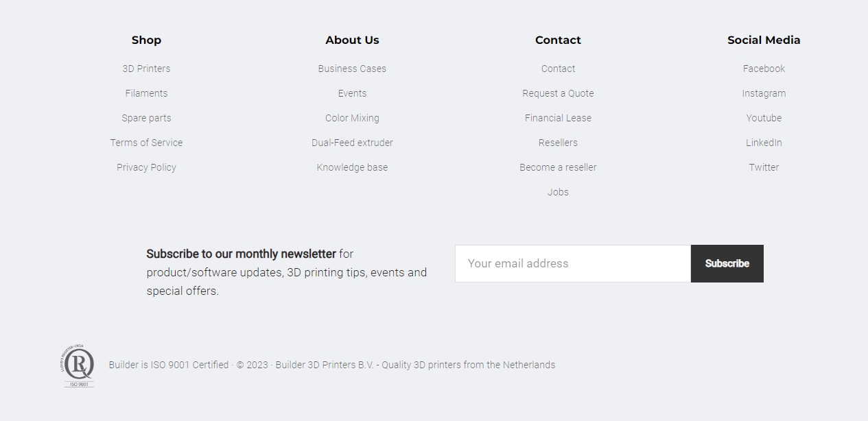The width and height of the screenshot is (868, 421).
Task: Focus the email address input field
Action: 572,263
